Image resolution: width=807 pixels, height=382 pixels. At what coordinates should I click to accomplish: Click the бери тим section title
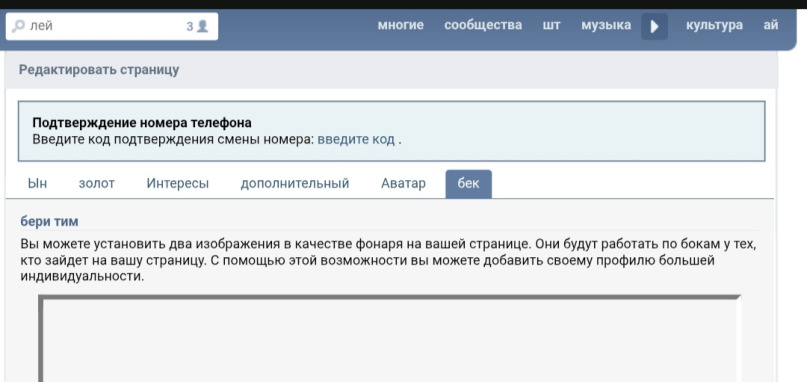pos(49,221)
